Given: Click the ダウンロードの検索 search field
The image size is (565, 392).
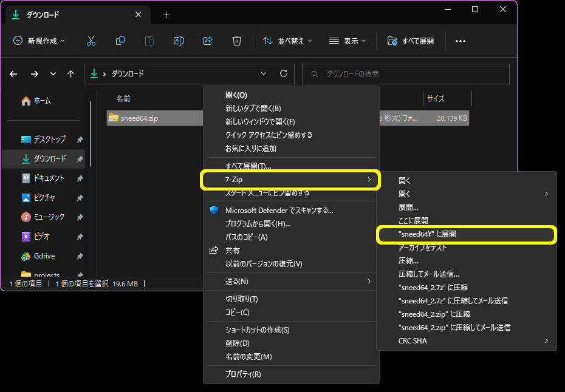Looking at the screenshot, I should (407, 74).
